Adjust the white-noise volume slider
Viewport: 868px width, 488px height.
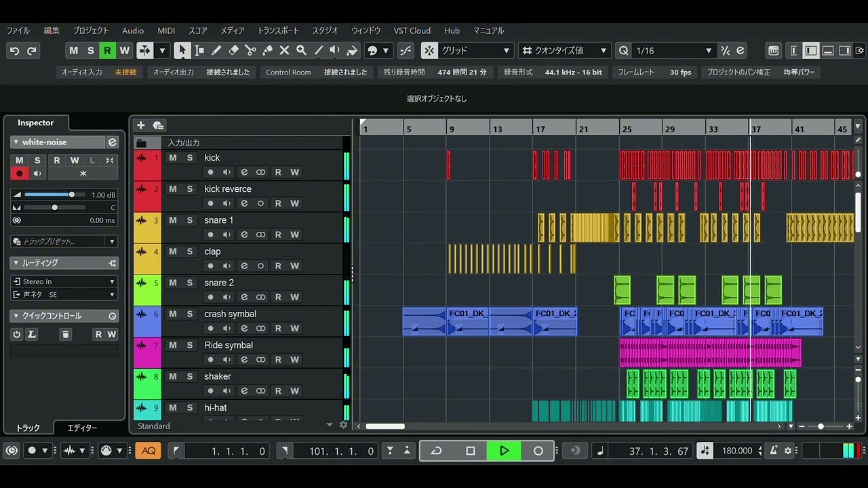tap(54, 195)
